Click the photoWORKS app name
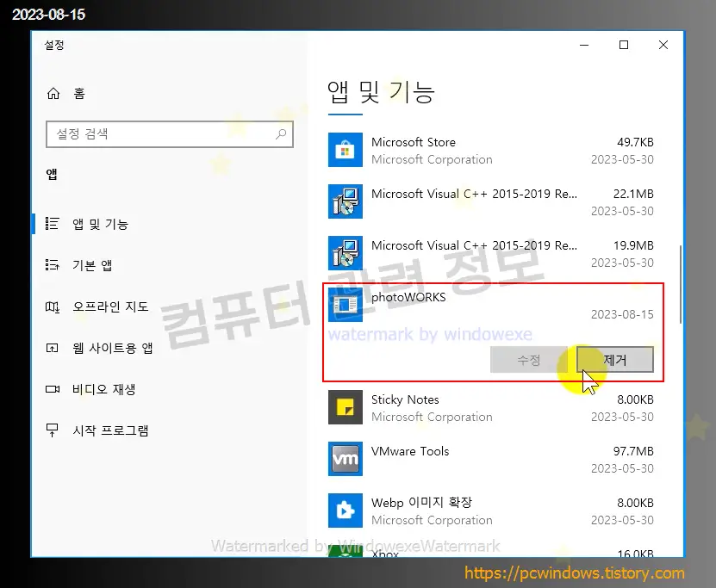Viewport: 716px width, 588px height. (408, 297)
